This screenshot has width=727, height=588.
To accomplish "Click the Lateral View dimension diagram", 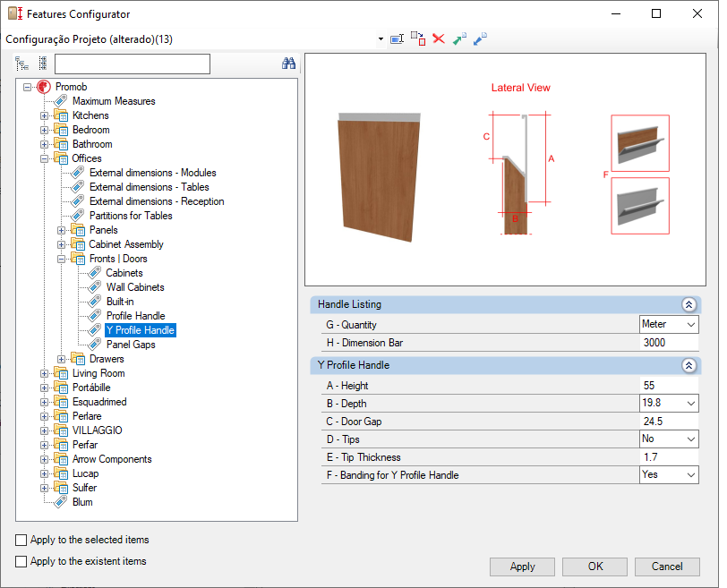I will tap(519, 174).
